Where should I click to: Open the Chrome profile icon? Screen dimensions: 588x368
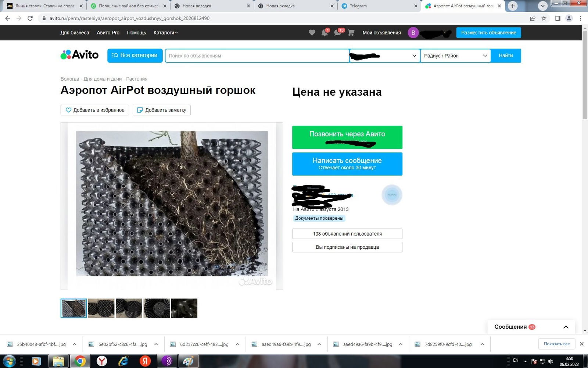point(569,18)
